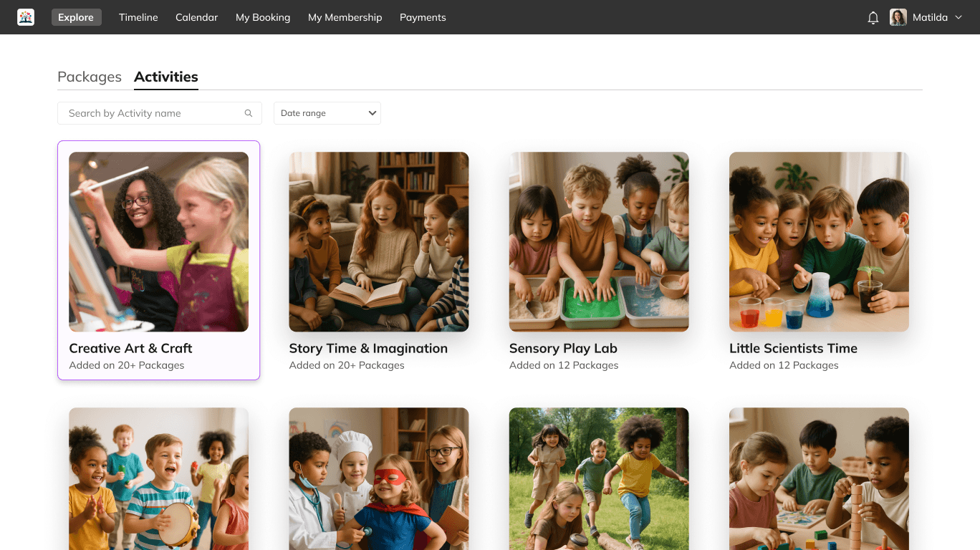Open the Story Time & Imagination photo
Image resolution: width=980 pixels, height=550 pixels.
click(x=379, y=241)
